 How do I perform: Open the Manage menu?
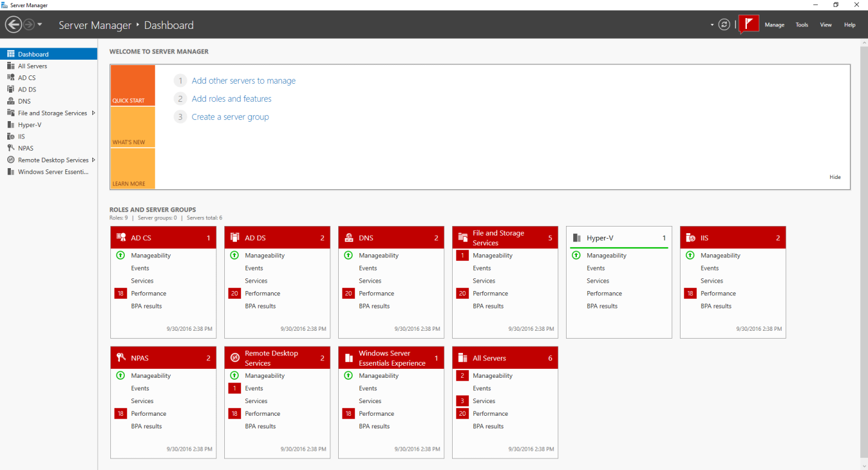[x=775, y=25]
